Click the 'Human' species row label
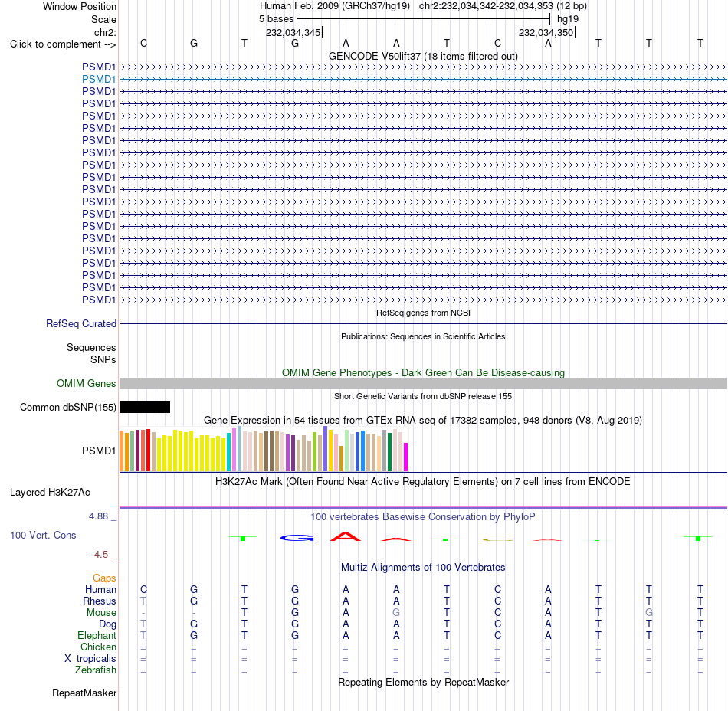 click(100, 590)
